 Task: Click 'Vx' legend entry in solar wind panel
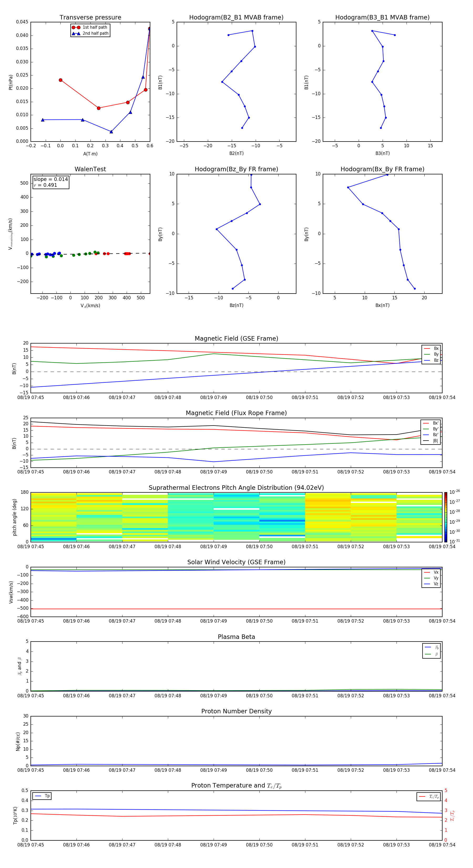click(x=431, y=573)
